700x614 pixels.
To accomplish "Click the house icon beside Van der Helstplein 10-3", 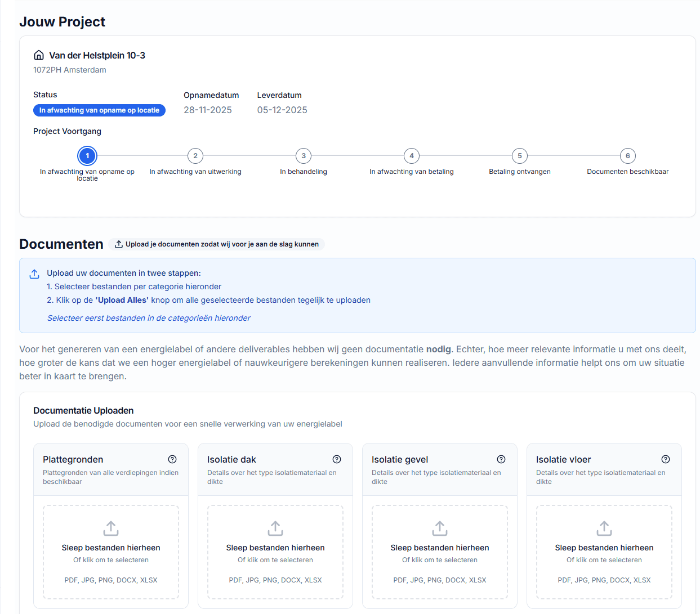I will [x=38, y=55].
